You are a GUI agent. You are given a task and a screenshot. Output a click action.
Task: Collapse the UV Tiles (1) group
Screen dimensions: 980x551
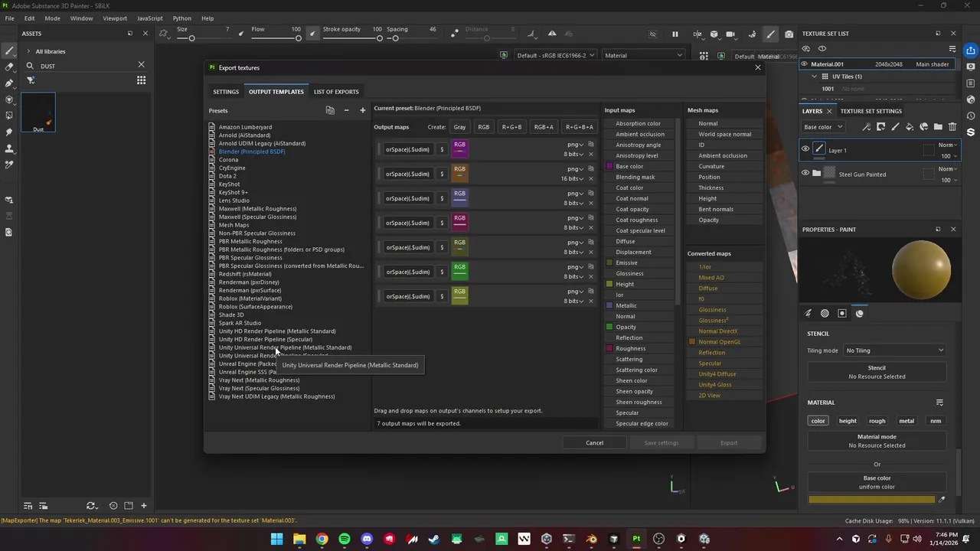pos(815,77)
